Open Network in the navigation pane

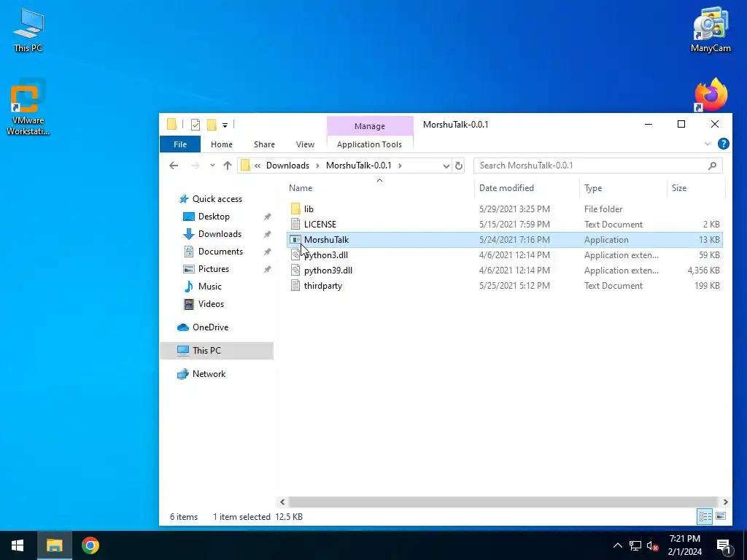pos(209,374)
